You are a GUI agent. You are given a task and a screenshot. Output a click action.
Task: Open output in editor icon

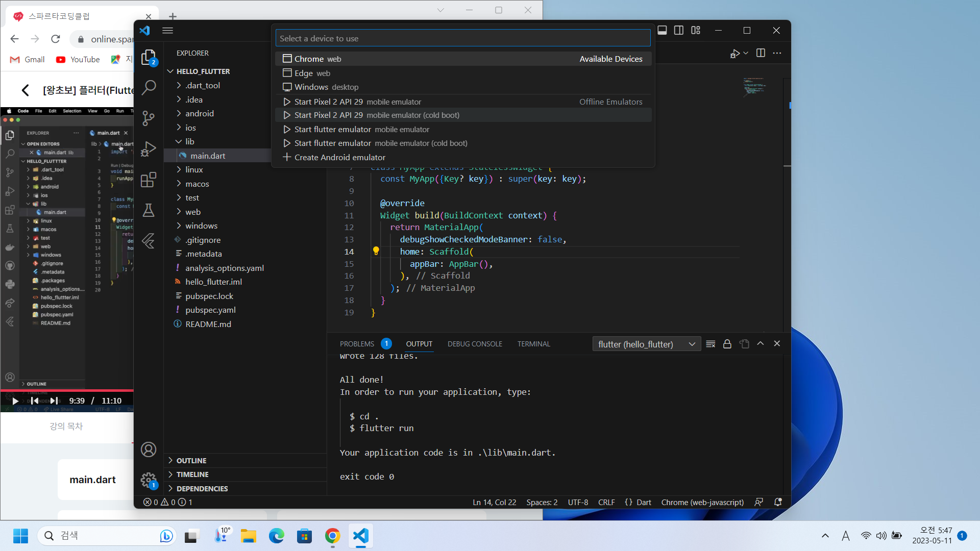(744, 344)
